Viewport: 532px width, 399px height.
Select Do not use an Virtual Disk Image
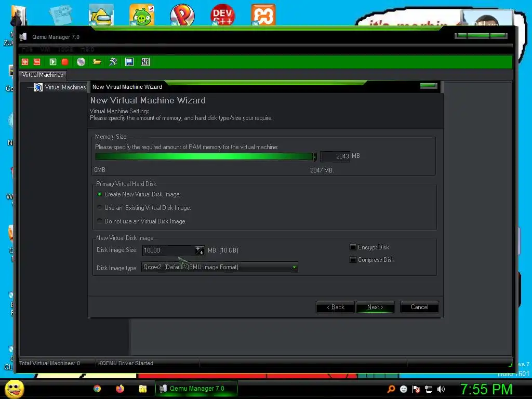tap(141, 221)
